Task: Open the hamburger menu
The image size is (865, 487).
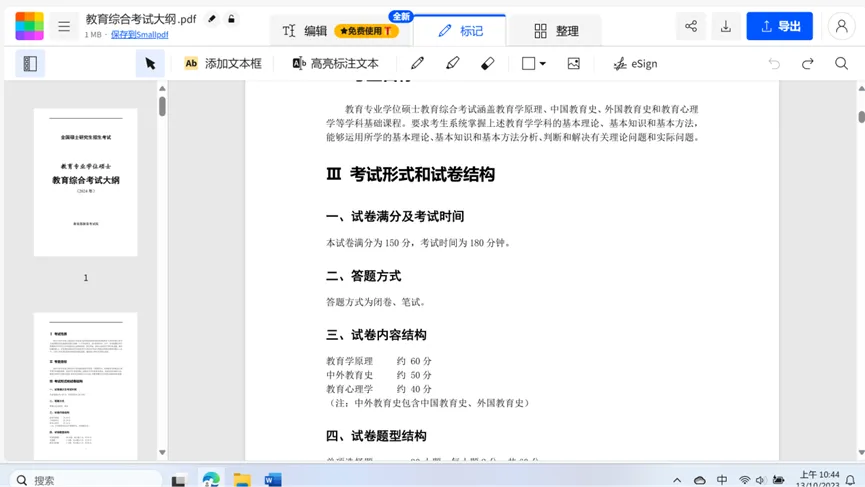Action: tap(64, 27)
